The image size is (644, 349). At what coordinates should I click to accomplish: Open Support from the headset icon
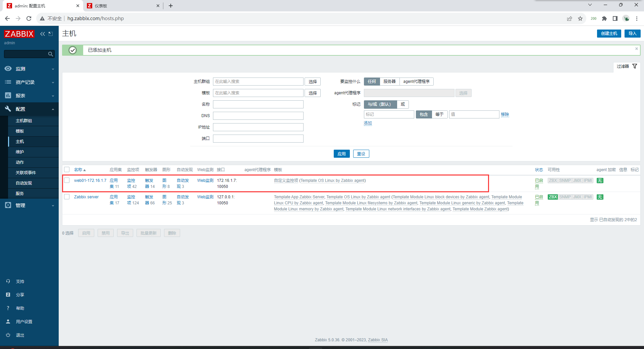point(8,281)
